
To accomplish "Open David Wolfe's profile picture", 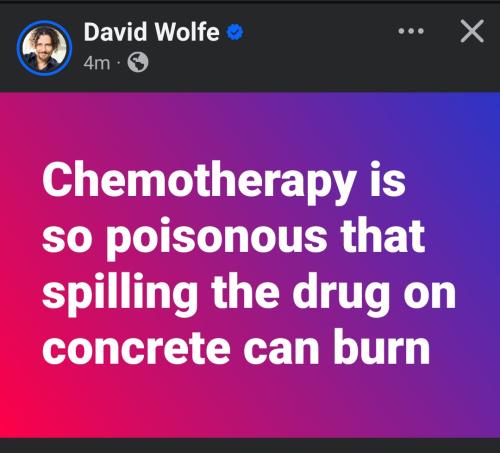I will (x=44, y=48).
